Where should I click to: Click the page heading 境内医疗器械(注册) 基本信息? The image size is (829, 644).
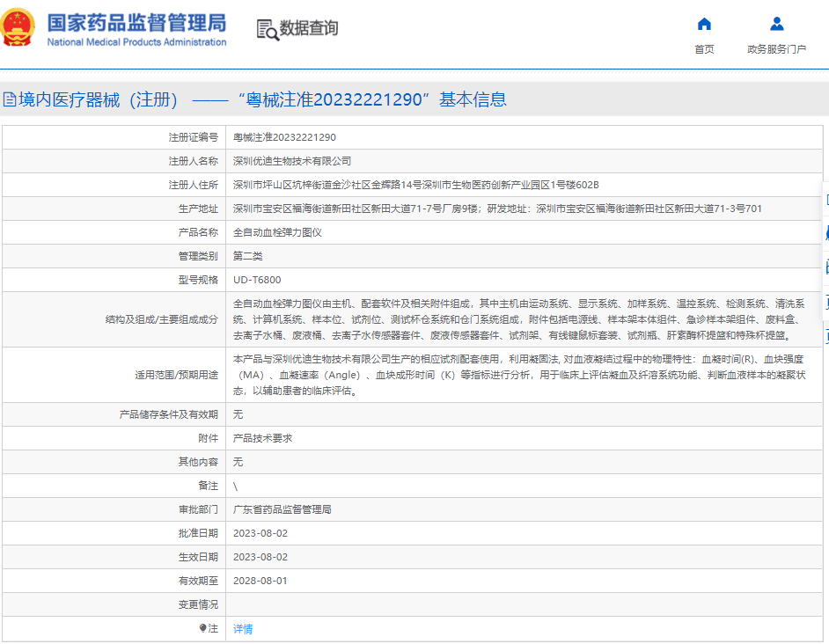[262, 99]
